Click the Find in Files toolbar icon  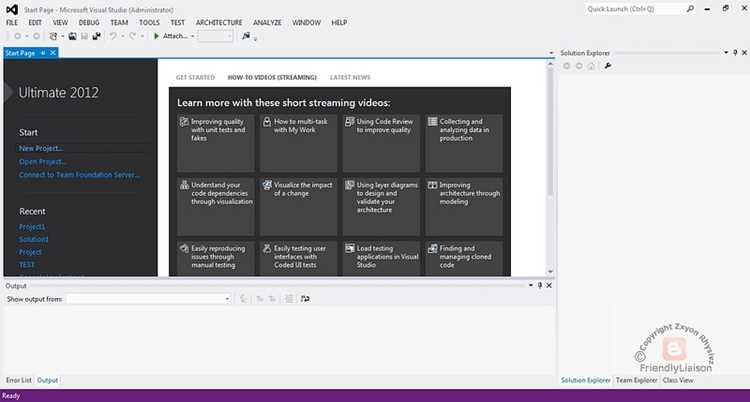click(x=246, y=36)
